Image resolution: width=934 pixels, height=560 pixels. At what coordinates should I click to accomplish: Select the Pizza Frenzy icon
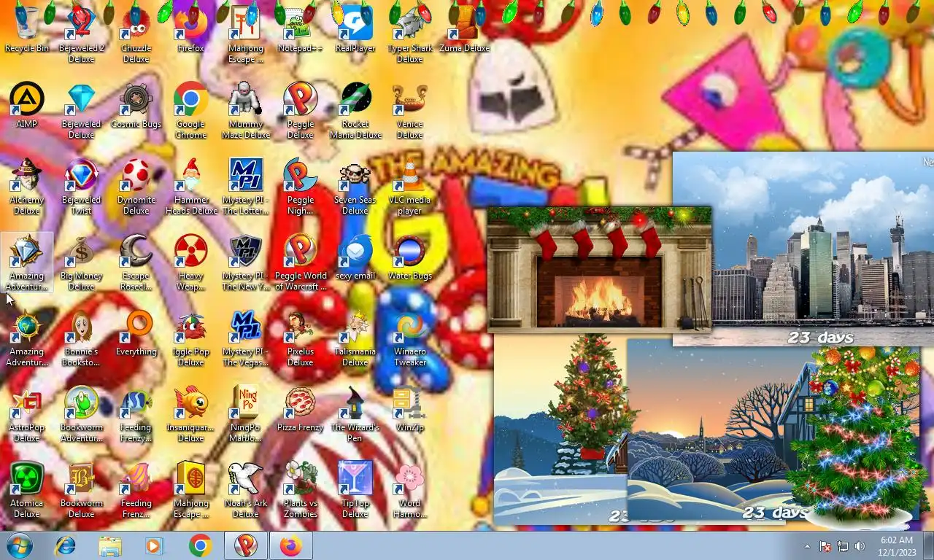click(x=300, y=409)
